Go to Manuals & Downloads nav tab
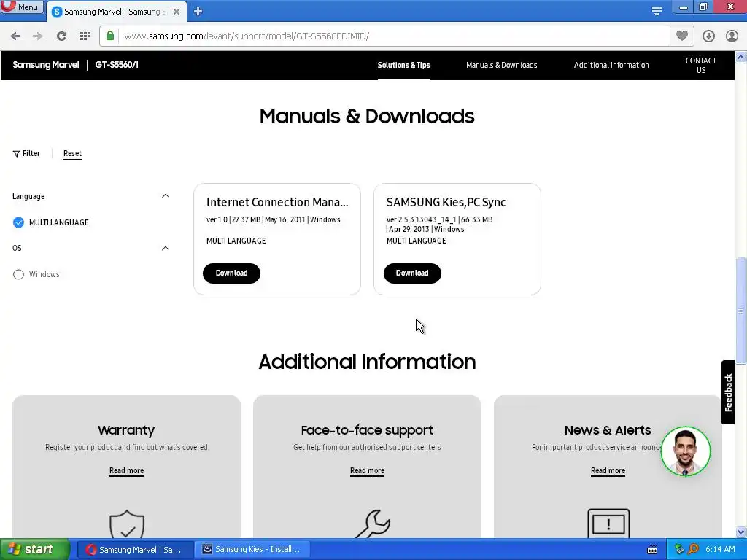Screen dimensions: 747x560 [501, 65]
